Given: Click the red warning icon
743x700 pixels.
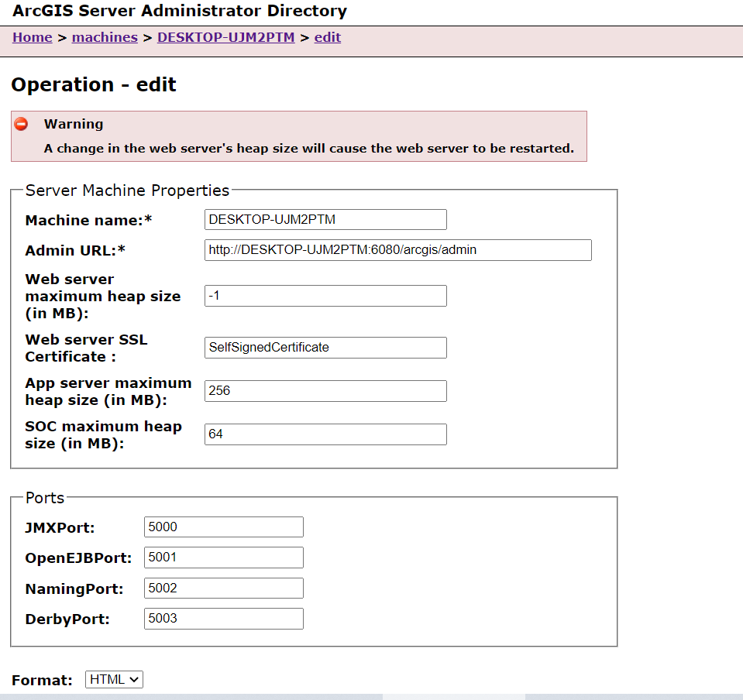Looking at the screenshot, I should coord(22,124).
